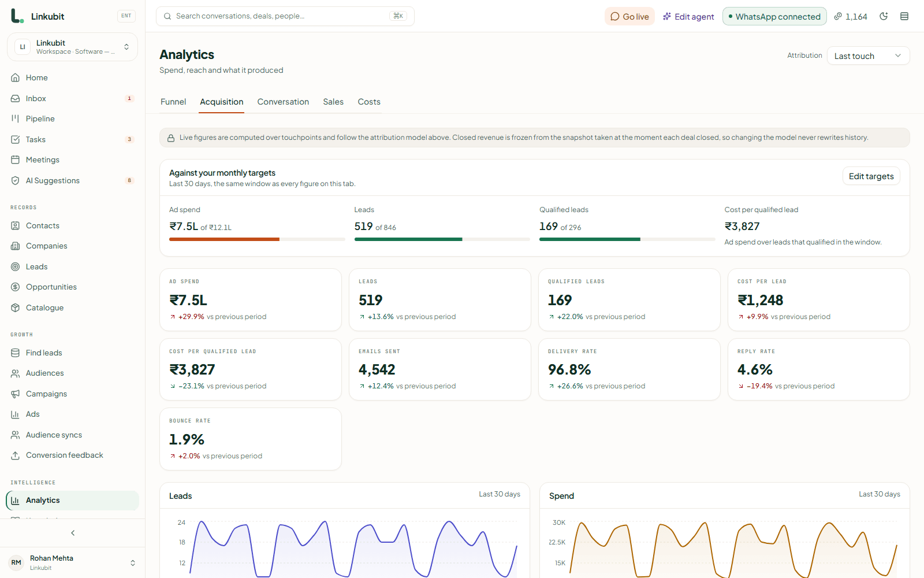This screenshot has width=924, height=578.
Task: Click the Reply rate 4.6% card
Action: coord(819,369)
